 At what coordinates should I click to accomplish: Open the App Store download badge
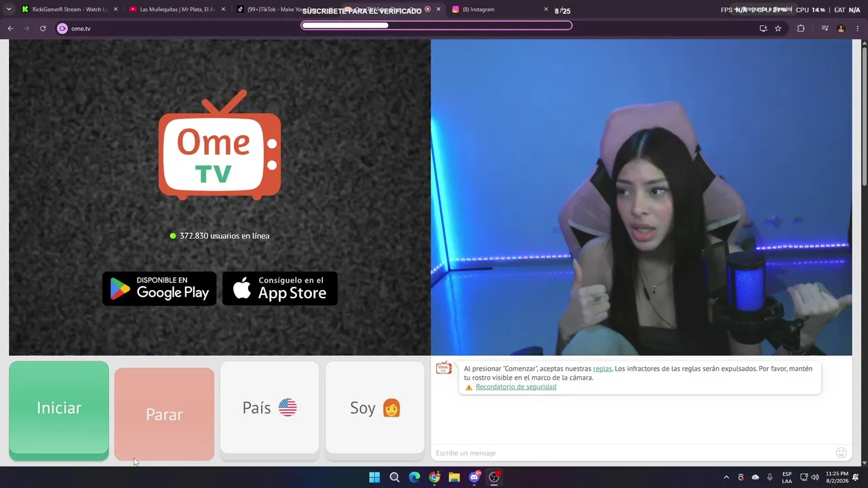tap(280, 289)
